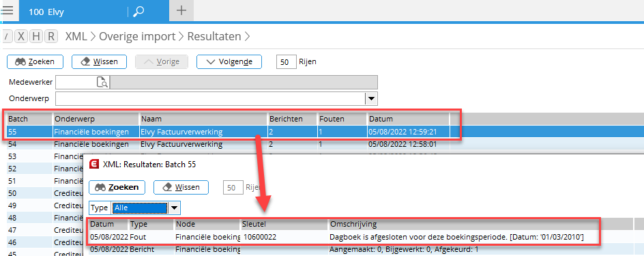Image resolution: width=644 pixels, height=256 pixels.
Task: Click the main Zoeken button
Action: click(x=35, y=61)
